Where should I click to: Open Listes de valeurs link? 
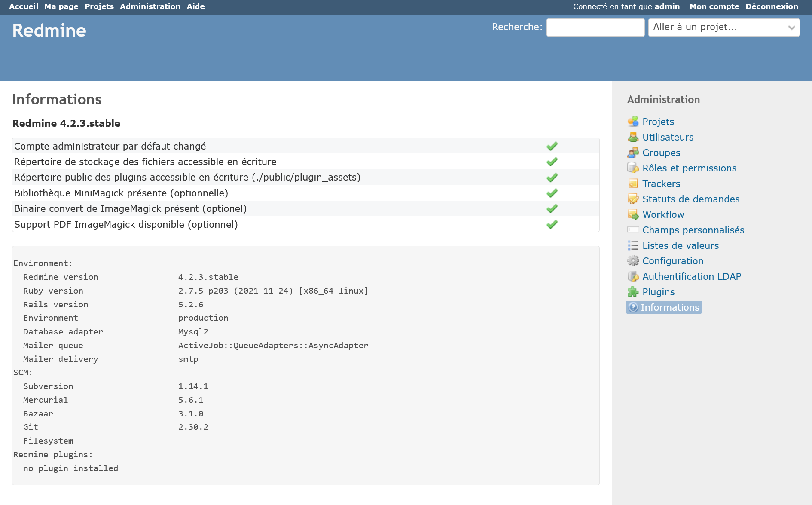click(681, 245)
